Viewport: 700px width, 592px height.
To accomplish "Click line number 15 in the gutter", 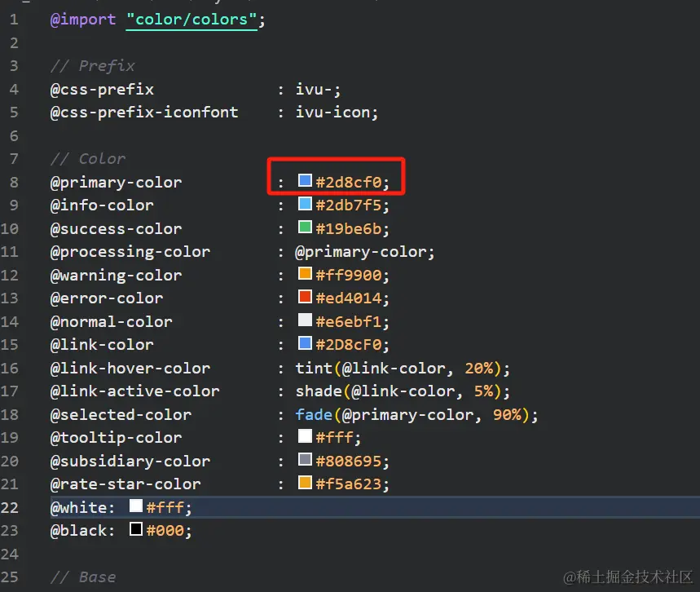I will click(x=10, y=345).
